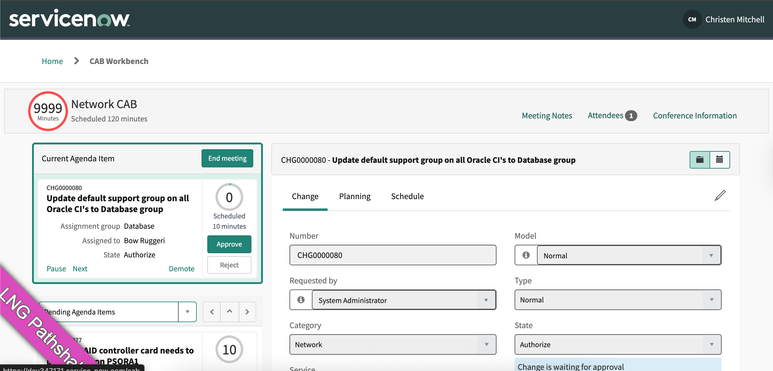Image resolution: width=773 pixels, height=371 pixels.
Task: Open the Type dropdown
Action: (x=618, y=300)
